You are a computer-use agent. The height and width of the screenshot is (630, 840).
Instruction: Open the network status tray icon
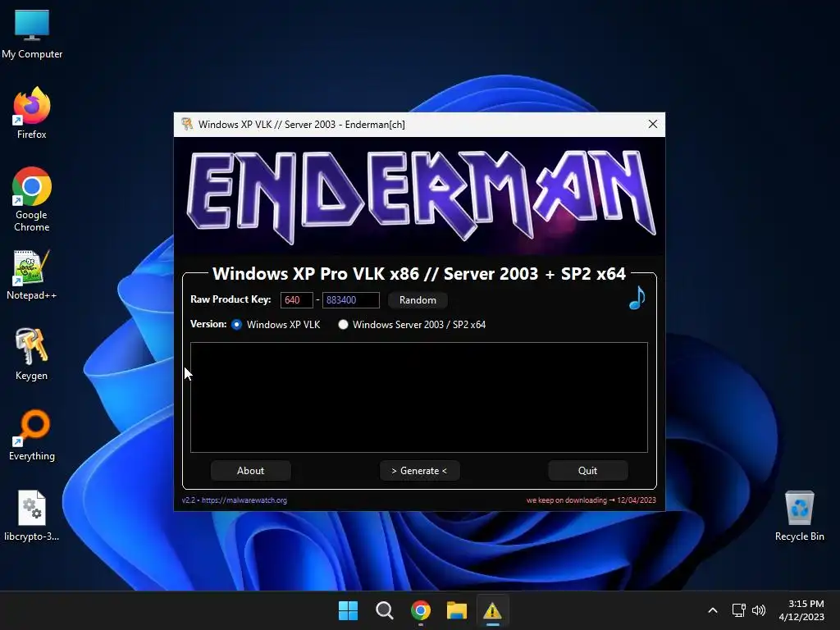pos(739,610)
